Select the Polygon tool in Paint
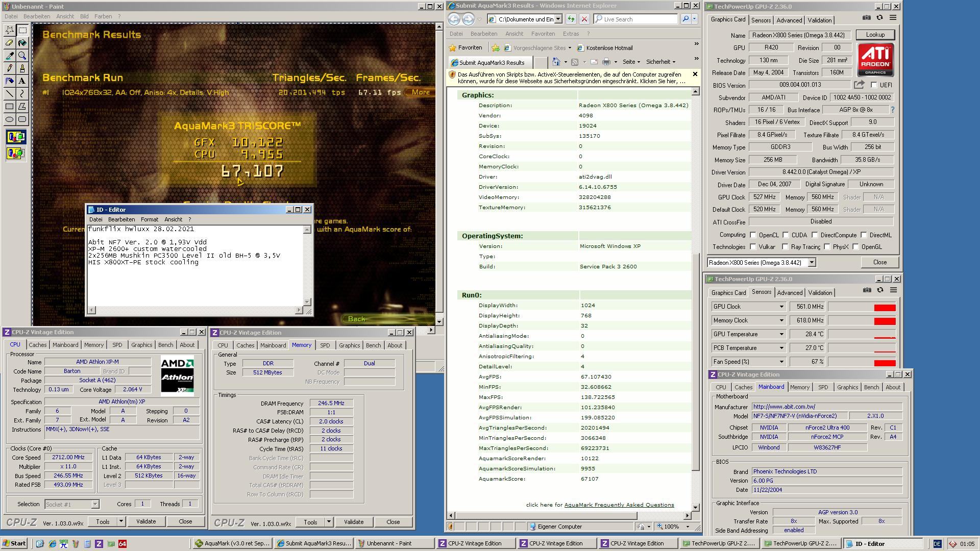The image size is (980, 551). (22, 107)
